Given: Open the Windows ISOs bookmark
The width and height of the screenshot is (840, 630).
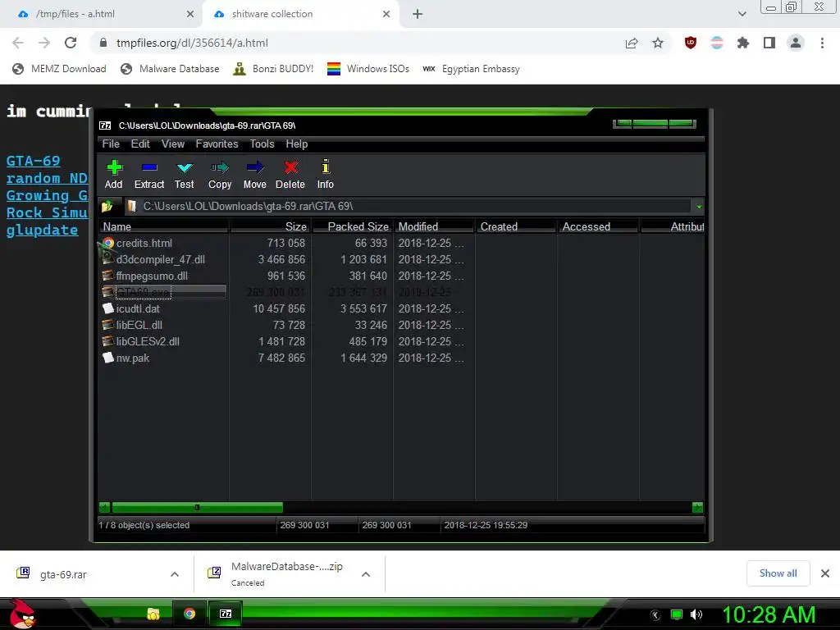Looking at the screenshot, I should [x=368, y=69].
